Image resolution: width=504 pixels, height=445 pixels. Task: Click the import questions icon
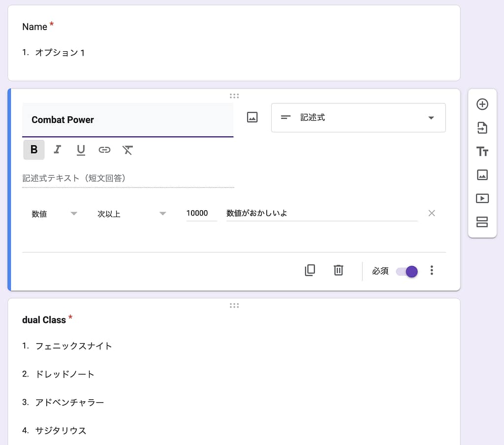[482, 128]
